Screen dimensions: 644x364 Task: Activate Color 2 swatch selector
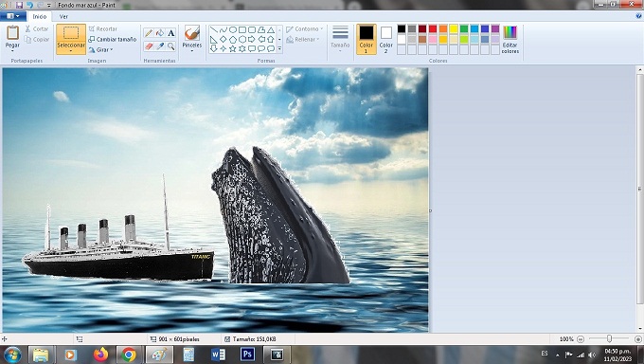click(385, 39)
